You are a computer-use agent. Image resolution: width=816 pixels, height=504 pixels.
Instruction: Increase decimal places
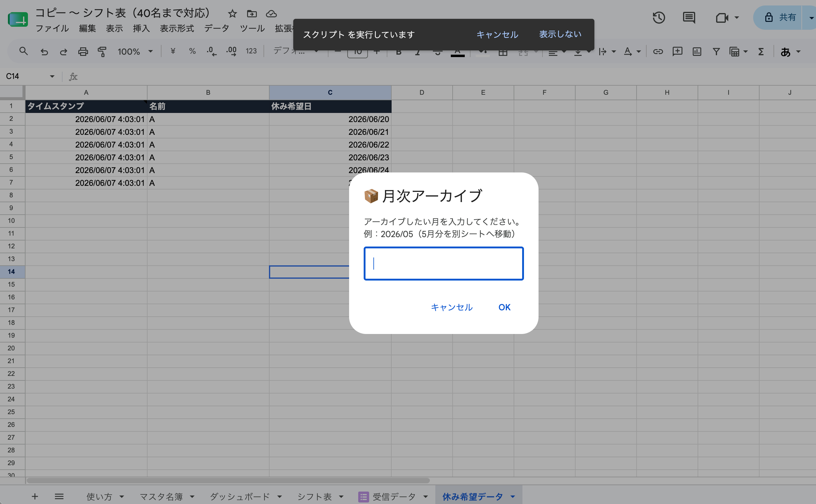coord(231,51)
